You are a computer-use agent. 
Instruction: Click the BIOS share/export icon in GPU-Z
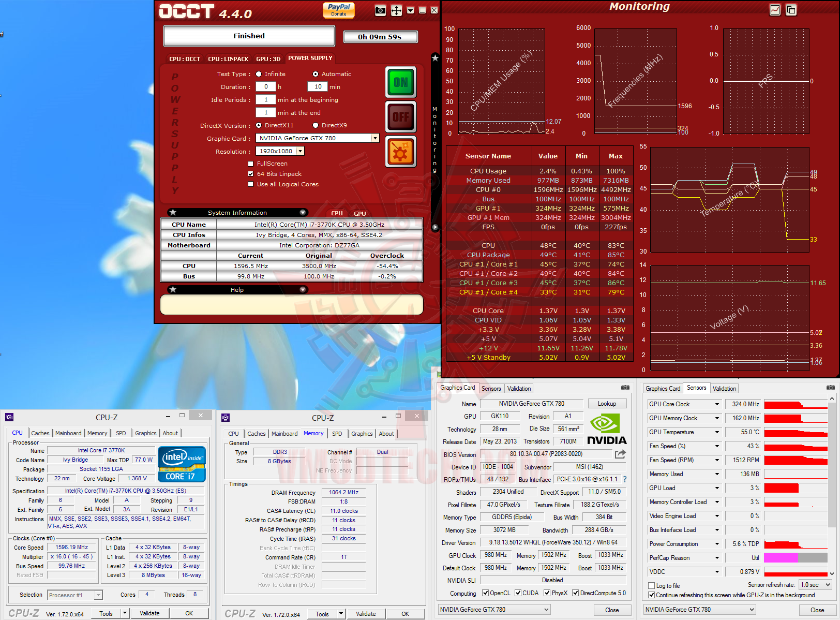click(x=620, y=454)
